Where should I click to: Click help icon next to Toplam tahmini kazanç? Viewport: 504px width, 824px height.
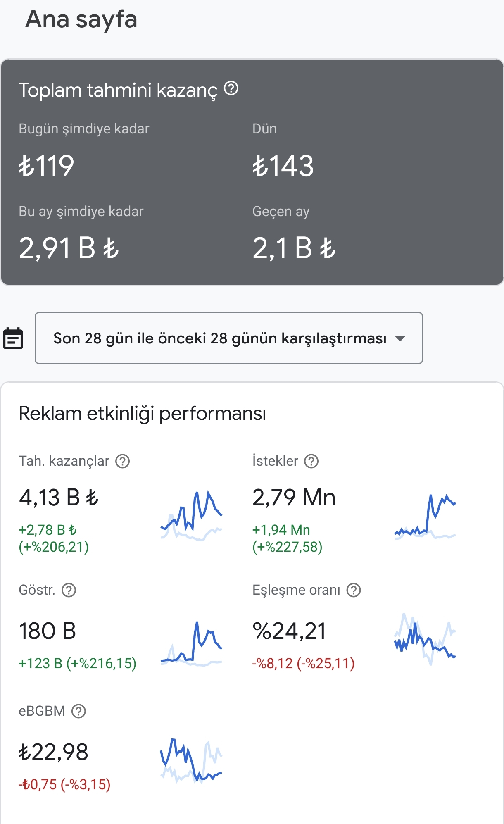pos(231,88)
